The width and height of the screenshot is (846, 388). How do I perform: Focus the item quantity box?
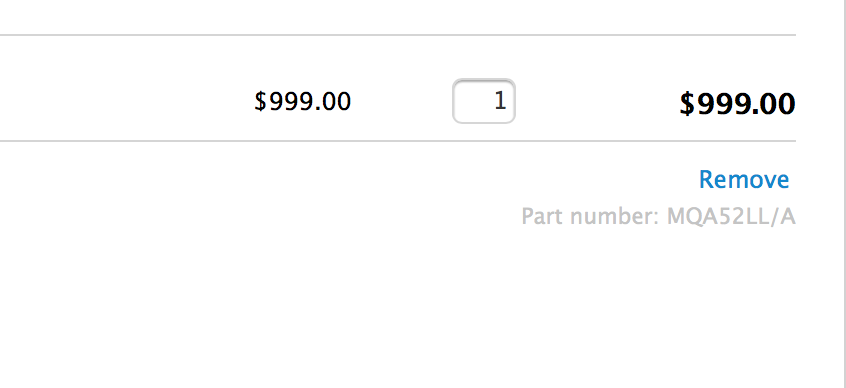tap(484, 101)
